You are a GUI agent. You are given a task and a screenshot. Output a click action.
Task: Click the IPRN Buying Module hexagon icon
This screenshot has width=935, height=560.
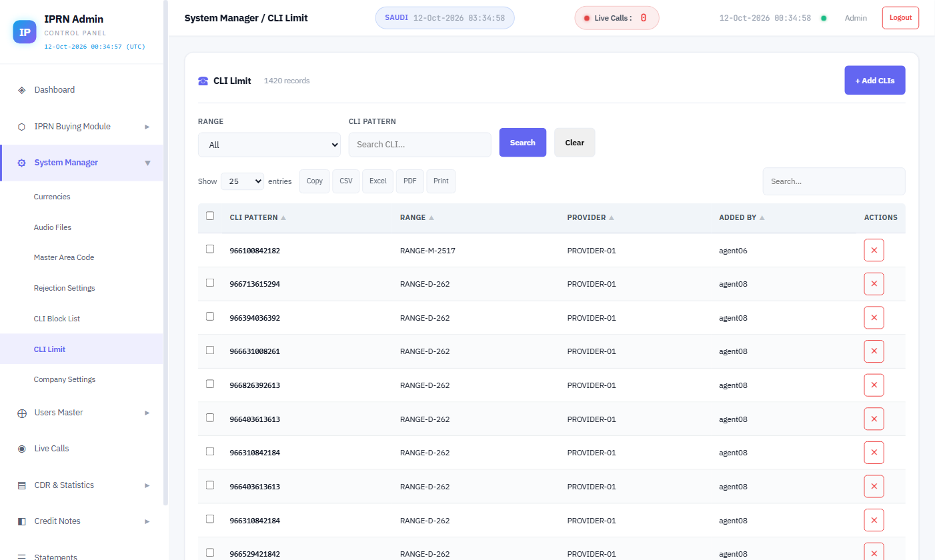click(x=21, y=127)
